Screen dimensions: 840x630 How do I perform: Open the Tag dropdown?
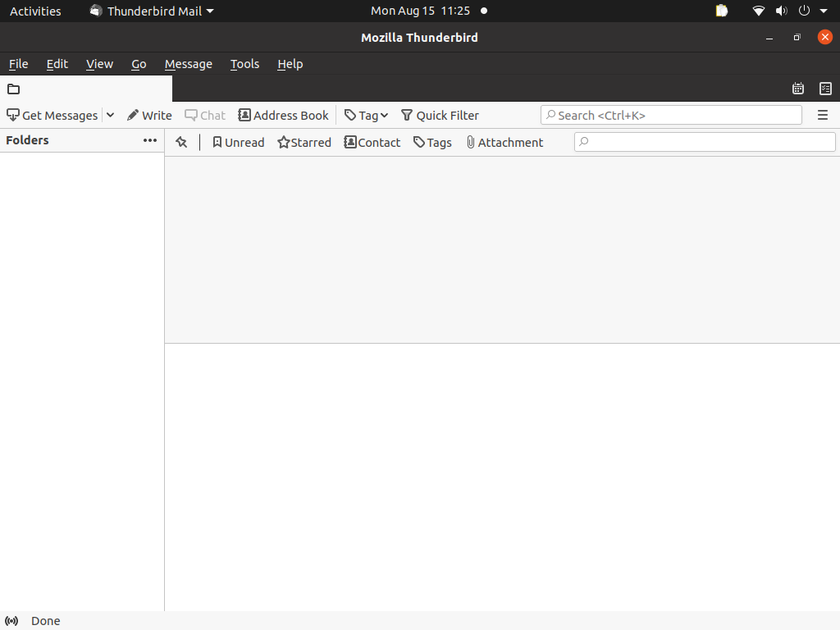(366, 115)
